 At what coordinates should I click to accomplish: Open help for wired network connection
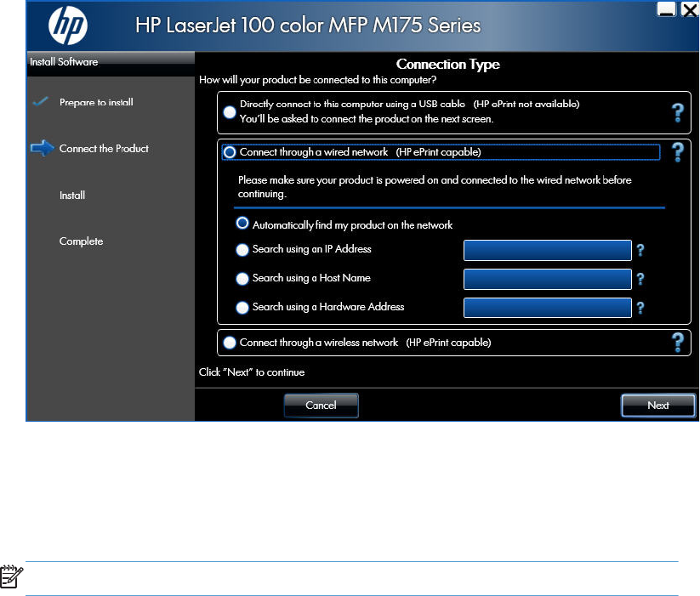click(677, 152)
